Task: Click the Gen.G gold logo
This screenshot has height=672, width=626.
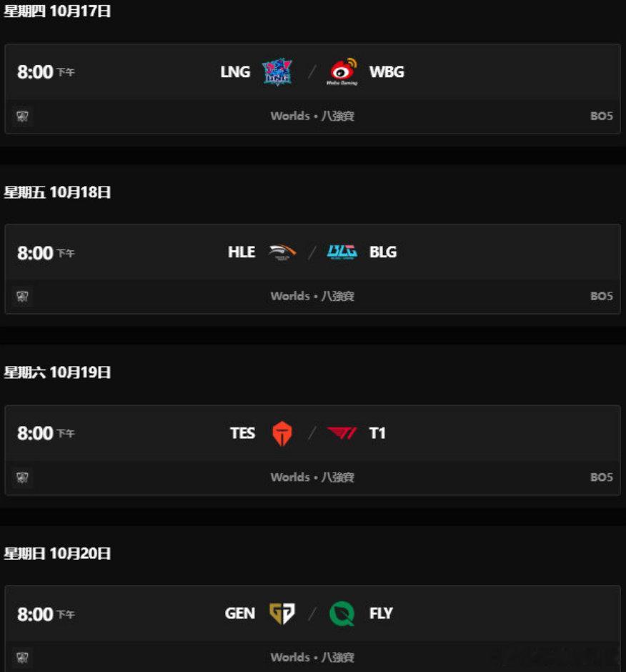Action: coord(282,613)
